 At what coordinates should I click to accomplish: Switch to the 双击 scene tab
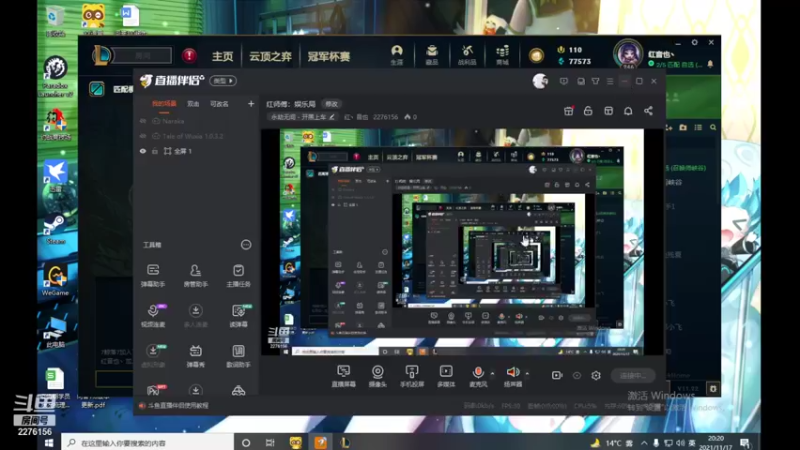[x=193, y=104]
